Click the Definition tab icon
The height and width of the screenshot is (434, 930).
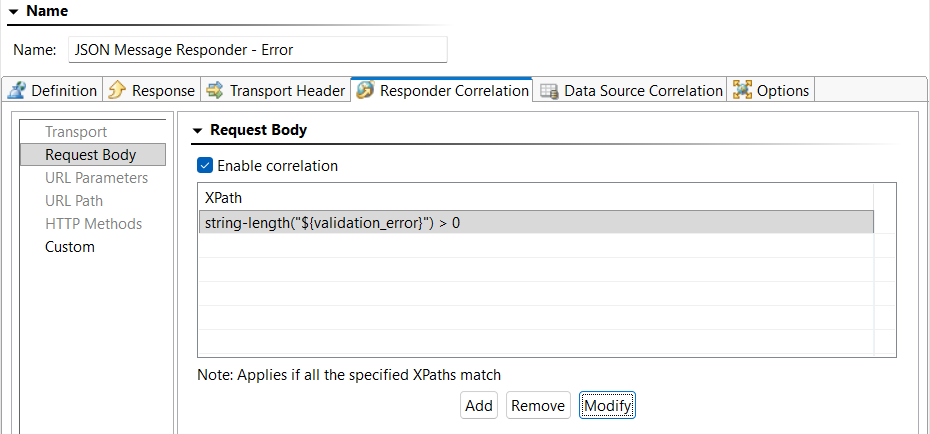click(x=18, y=90)
